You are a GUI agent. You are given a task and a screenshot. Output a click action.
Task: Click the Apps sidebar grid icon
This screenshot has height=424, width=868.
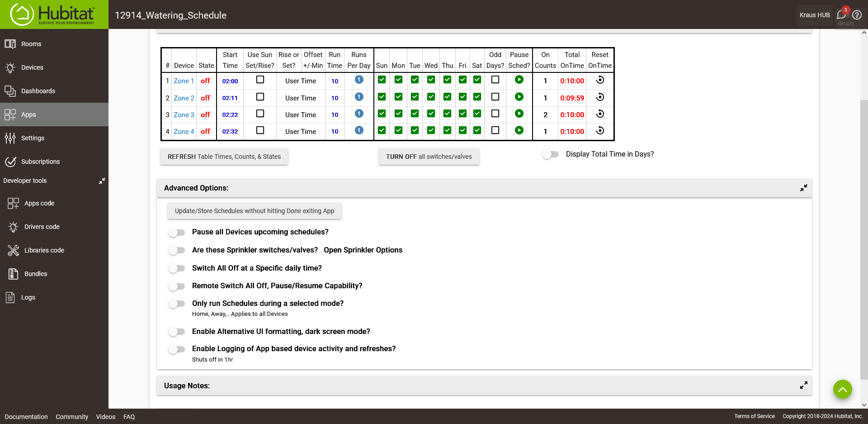coord(10,114)
